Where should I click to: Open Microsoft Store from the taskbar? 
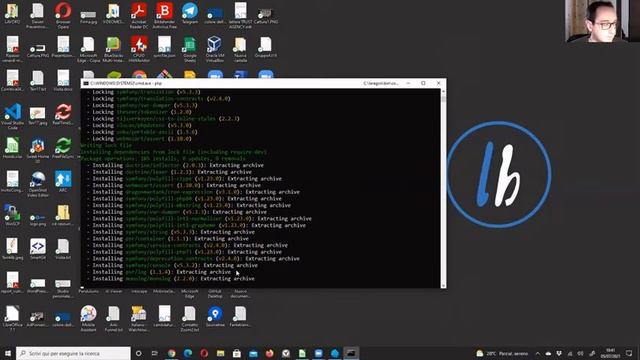click(x=237, y=353)
